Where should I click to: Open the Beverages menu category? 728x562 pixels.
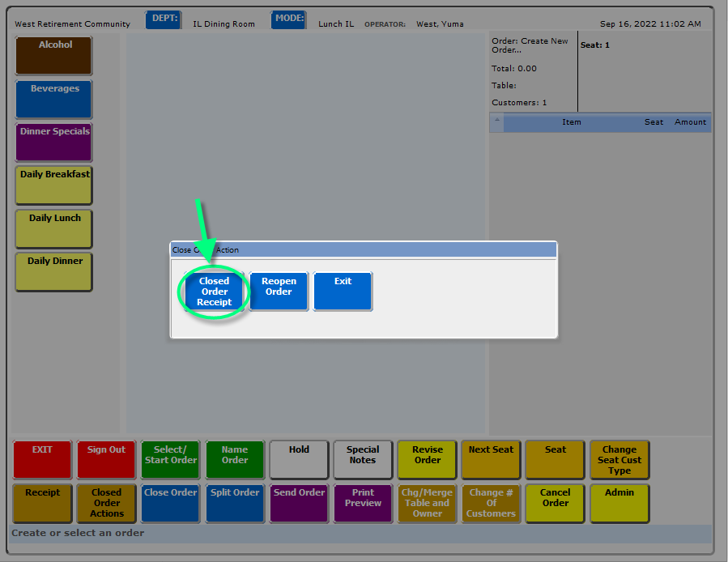point(54,99)
